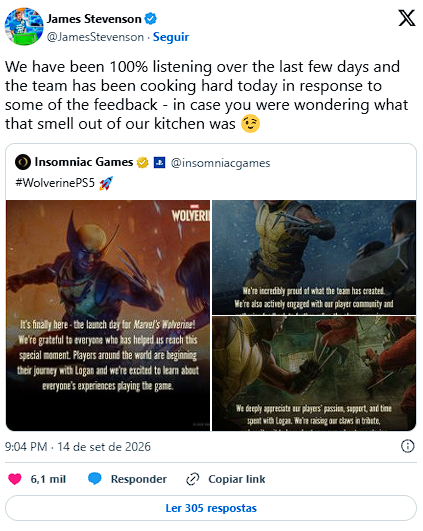Click the Insomniac Games round logo
This screenshot has width=423, height=531.
point(23,162)
